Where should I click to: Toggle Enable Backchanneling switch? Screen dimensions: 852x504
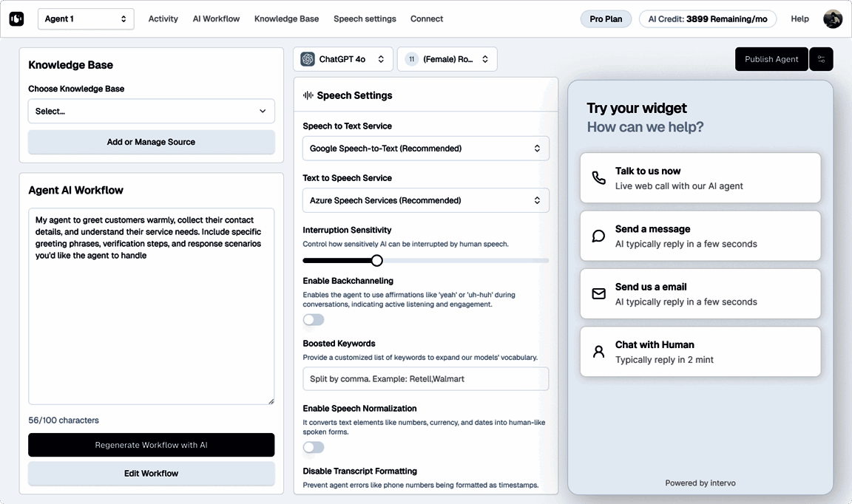[314, 319]
